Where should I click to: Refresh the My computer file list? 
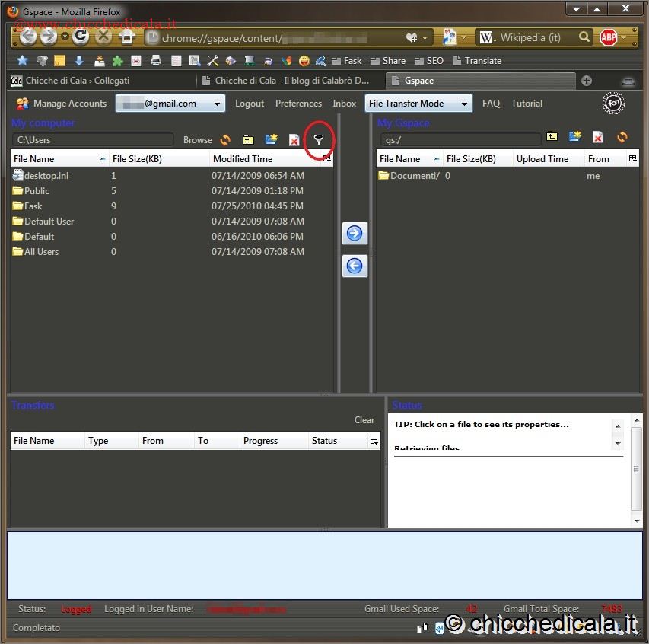225,140
